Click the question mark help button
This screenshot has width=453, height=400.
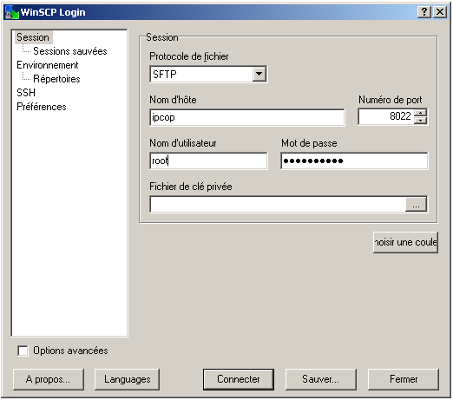tap(424, 12)
